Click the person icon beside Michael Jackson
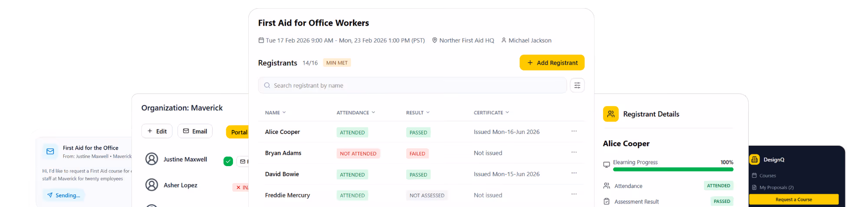The width and height of the screenshot is (868, 207). (x=503, y=40)
